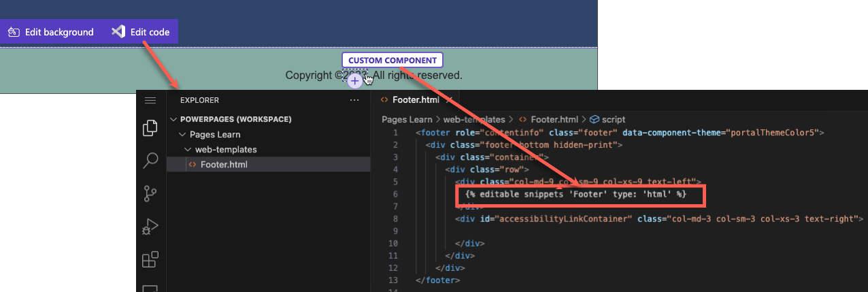
Task: Click the plus add component icon
Action: pyautogui.click(x=354, y=82)
